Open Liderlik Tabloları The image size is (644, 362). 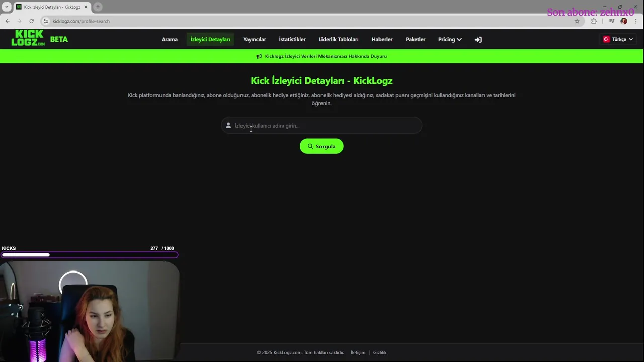(x=339, y=39)
